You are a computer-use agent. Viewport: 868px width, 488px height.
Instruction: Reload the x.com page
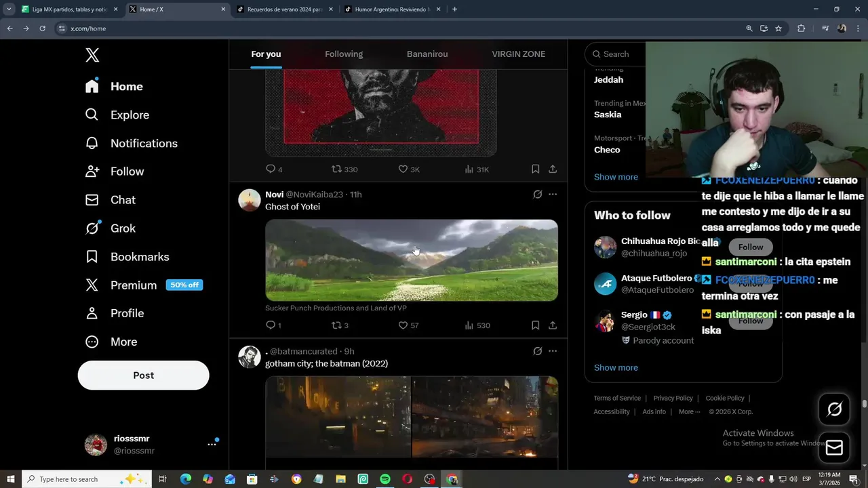(x=42, y=28)
